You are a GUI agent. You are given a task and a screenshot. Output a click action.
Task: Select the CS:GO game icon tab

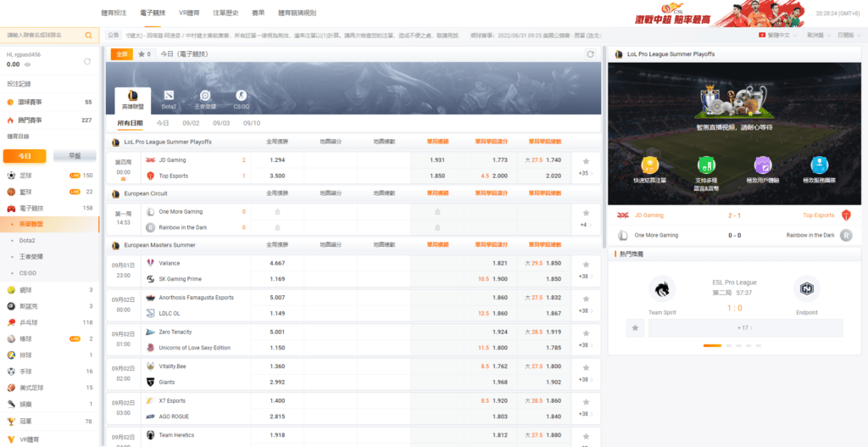pyautogui.click(x=241, y=98)
